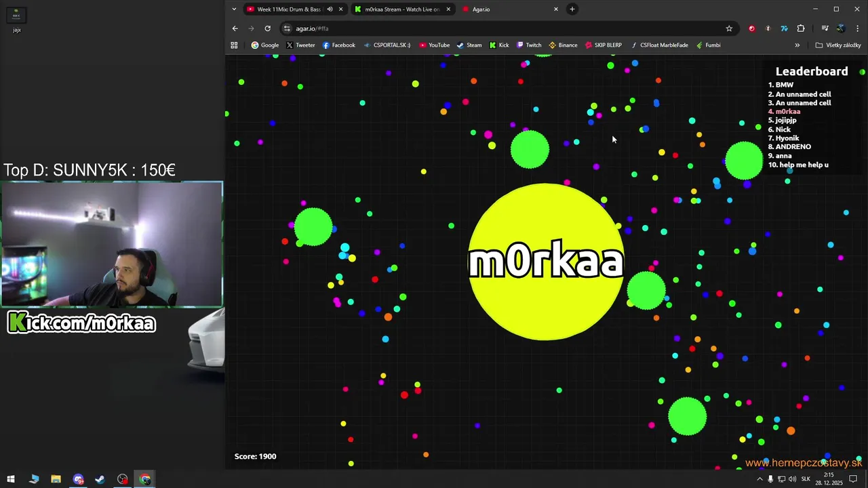This screenshot has height=488, width=868.
Task: Open the SKIP BLERP bookmark
Action: pos(603,45)
